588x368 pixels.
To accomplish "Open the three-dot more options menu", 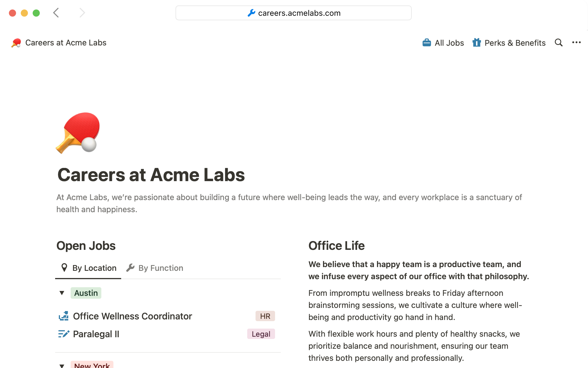I will click(576, 43).
